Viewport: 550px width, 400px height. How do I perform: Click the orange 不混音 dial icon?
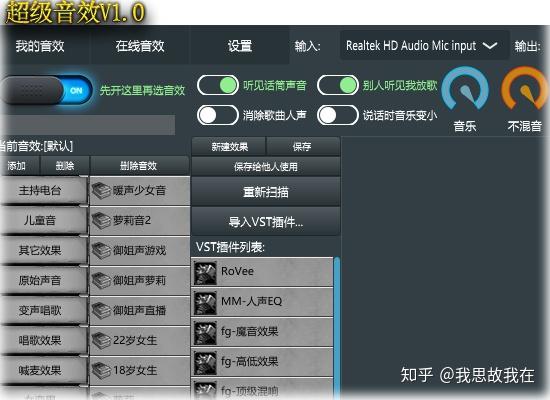524,89
